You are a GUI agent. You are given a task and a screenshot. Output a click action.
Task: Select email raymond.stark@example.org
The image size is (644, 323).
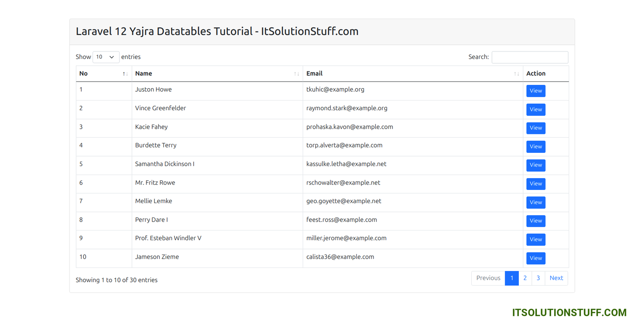(x=347, y=108)
